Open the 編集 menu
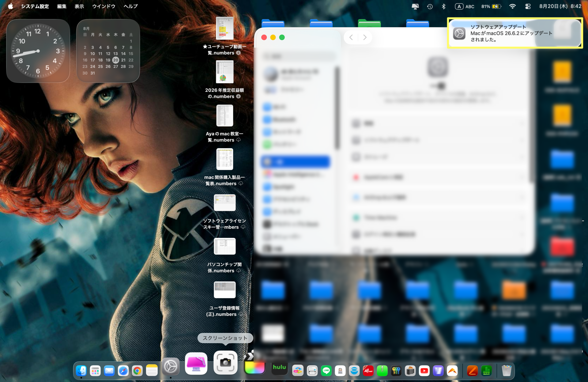Image resolution: width=588 pixels, height=382 pixels. click(62, 6)
